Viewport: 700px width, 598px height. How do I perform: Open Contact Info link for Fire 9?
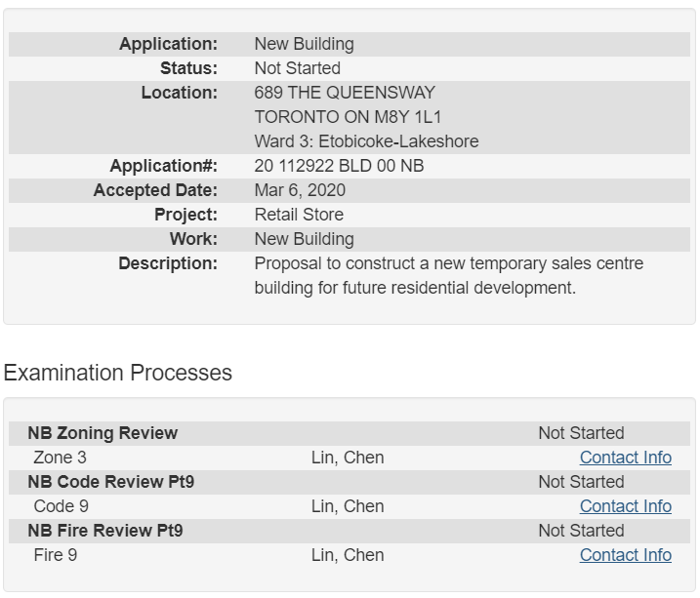(x=625, y=555)
